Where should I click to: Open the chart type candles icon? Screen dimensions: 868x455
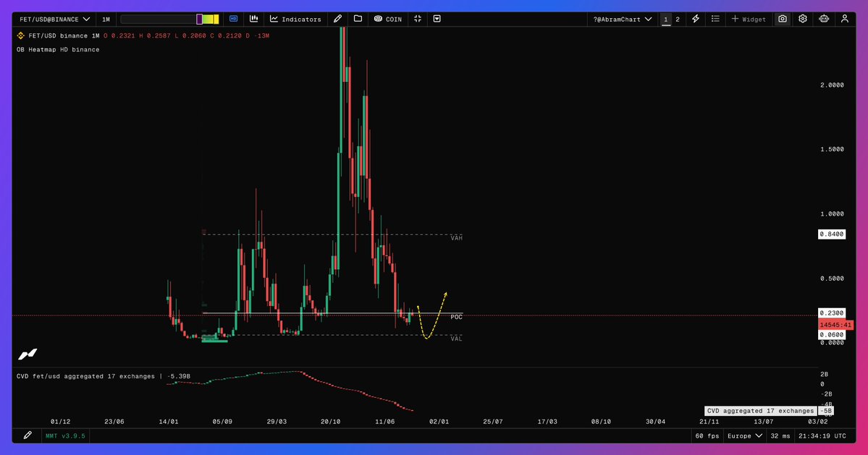(253, 19)
